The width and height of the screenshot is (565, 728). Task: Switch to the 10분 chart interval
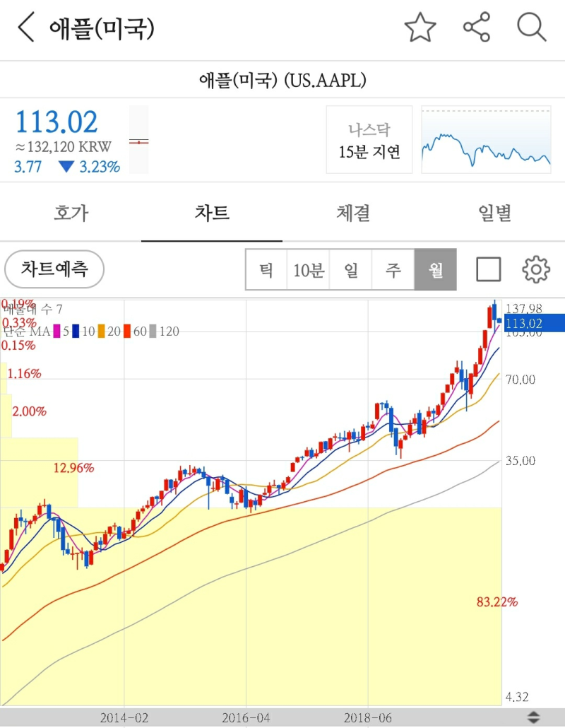(308, 269)
